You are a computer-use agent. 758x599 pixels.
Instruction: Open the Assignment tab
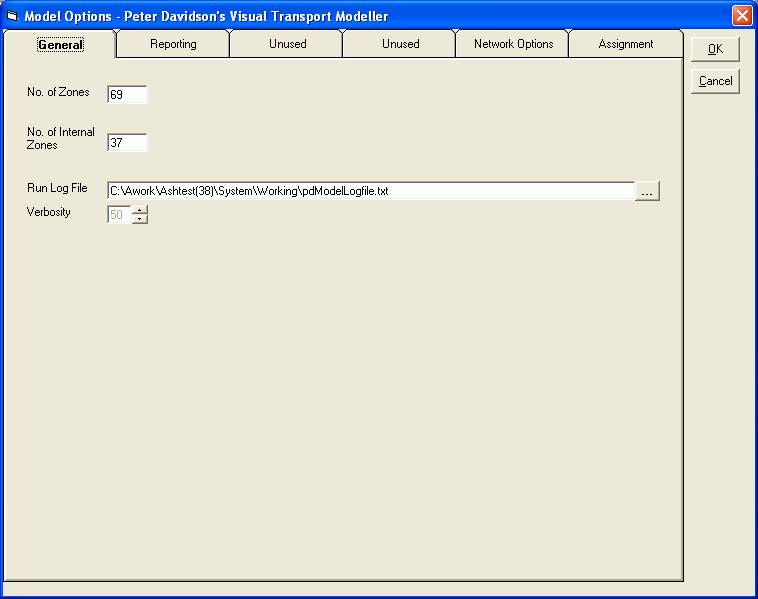626,44
